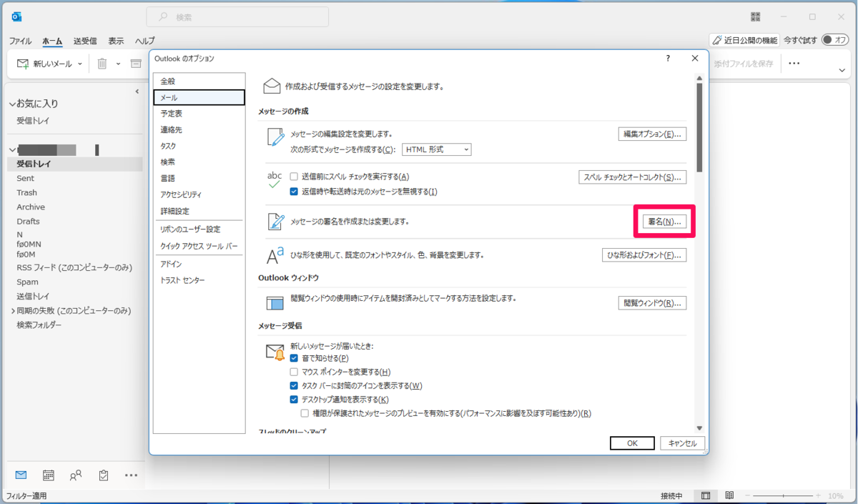Image resolution: width=858 pixels, height=504 pixels.
Task: Click the QR code icon in title bar
Action: [x=756, y=16]
